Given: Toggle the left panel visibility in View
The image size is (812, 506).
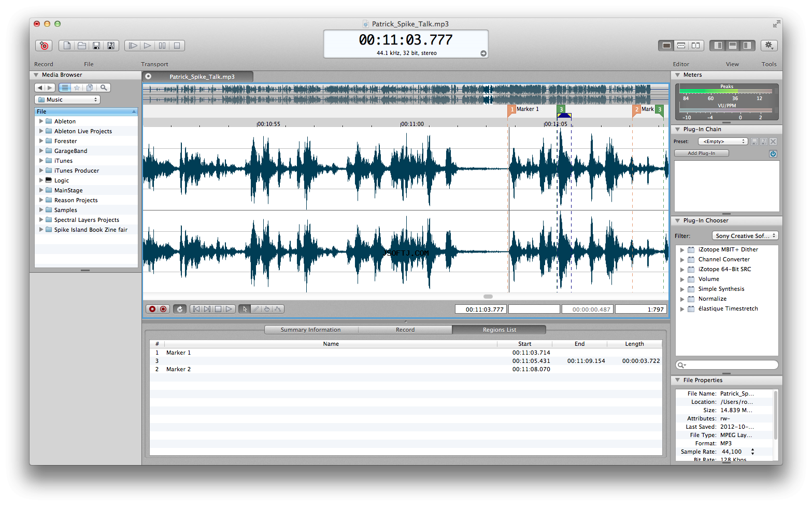Looking at the screenshot, I should click(718, 46).
